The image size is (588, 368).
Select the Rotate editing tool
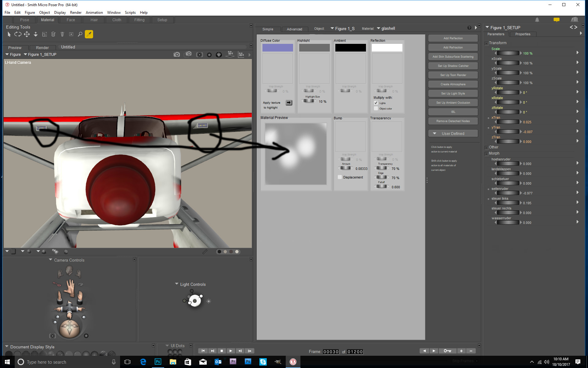[x=18, y=34]
